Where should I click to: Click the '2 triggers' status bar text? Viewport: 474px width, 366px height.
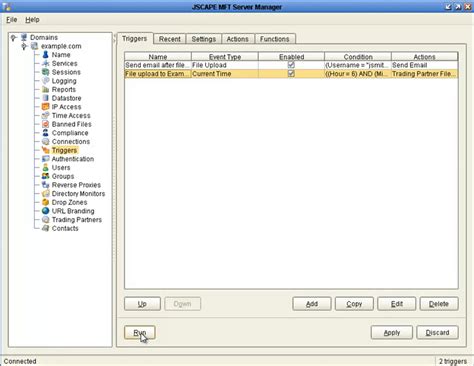point(453,361)
